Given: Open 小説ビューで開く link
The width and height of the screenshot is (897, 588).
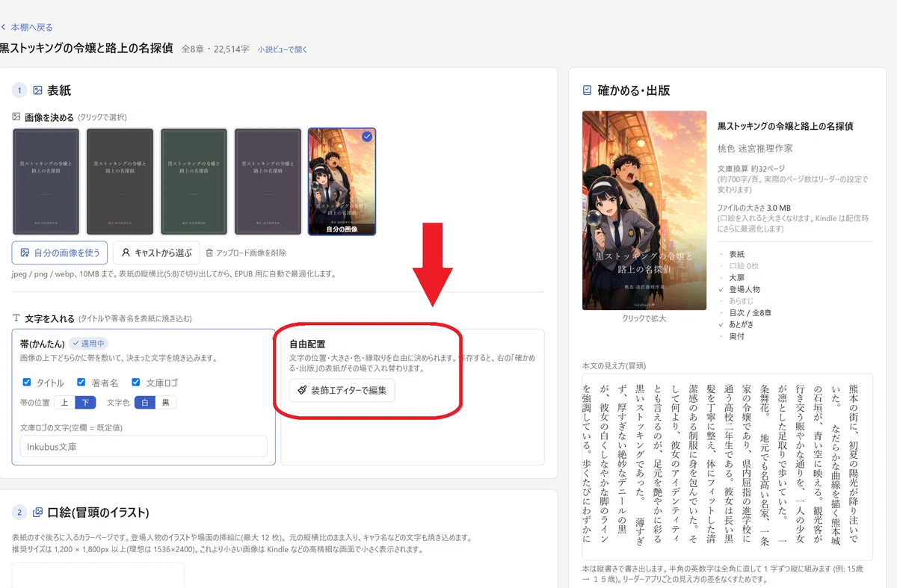Looking at the screenshot, I should (283, 49).
